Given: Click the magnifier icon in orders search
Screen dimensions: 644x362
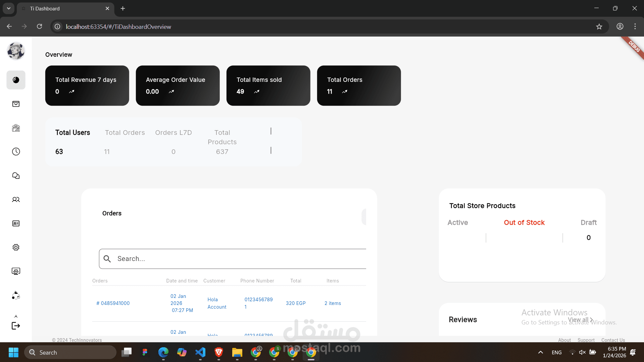Looking at the screenshot, I should coord(107,259).
